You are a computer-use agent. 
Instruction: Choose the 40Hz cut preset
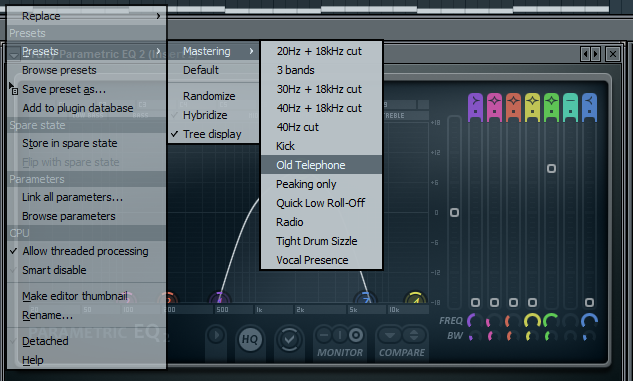pyautogui.click(x=321, y=127)
